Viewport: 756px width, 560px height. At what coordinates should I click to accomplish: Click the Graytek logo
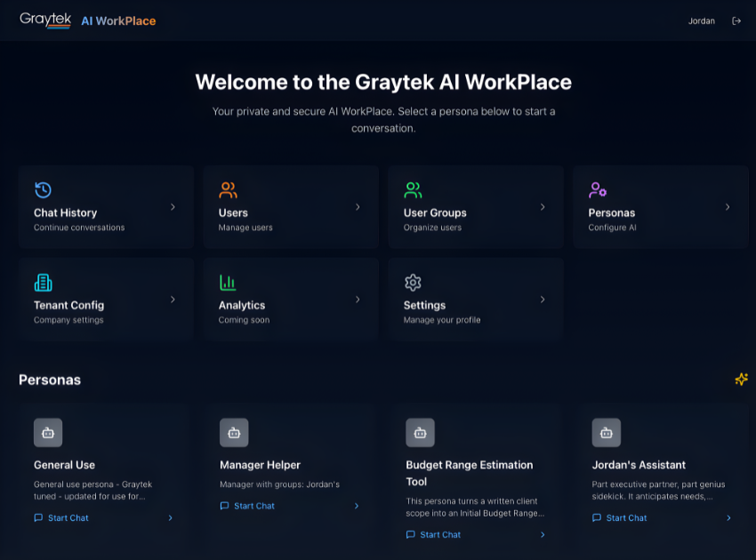tap(44, 19)
